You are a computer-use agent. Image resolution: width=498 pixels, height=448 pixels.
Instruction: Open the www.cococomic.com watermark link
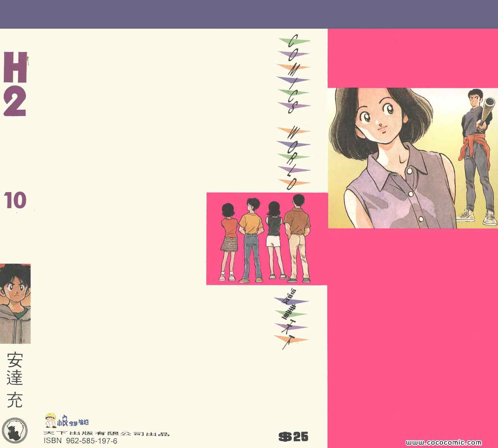451,442
